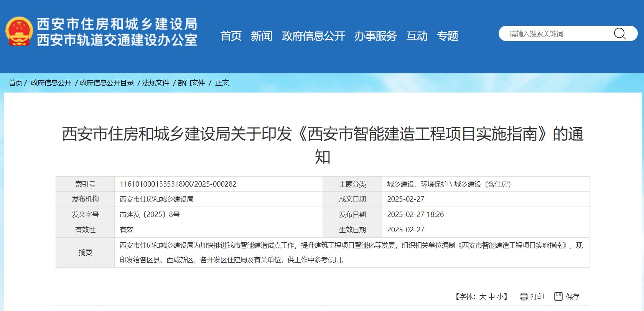Open the 办事服务 navigation menu
This screenshot has width=644, height=311.
coord(376,36)
